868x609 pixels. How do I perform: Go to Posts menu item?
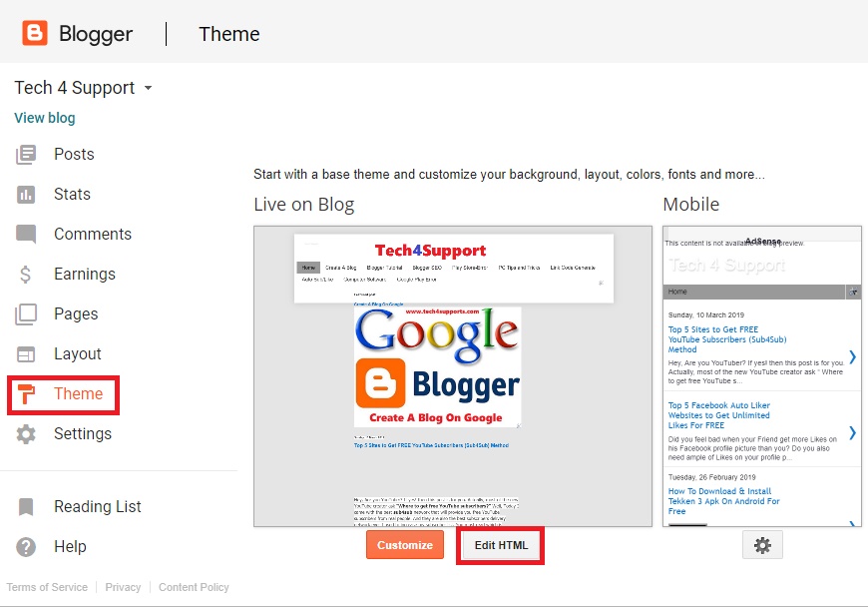pos(74,154)
